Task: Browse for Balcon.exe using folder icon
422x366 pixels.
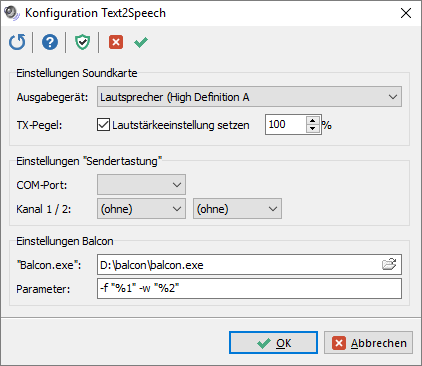Action: pyautogui.click(x=389, y=265)
